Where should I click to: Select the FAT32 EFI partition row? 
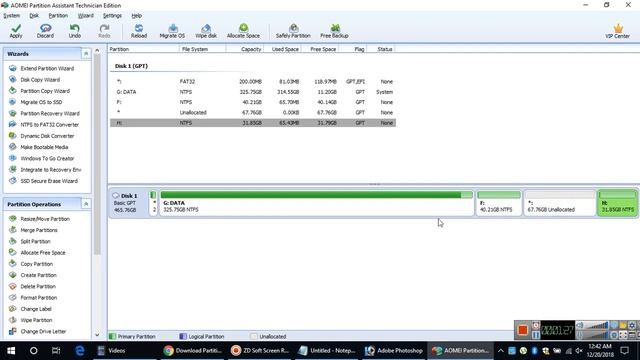coord(253,82)
